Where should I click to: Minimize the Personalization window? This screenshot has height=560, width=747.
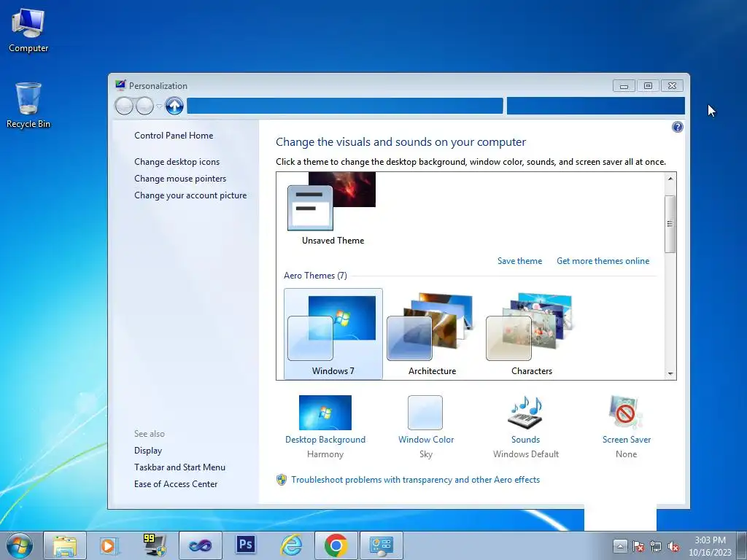[x=624, y=86]
